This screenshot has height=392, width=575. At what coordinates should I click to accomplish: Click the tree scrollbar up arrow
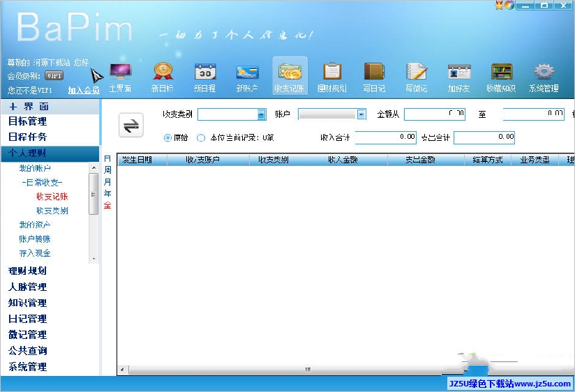point(94,167)
